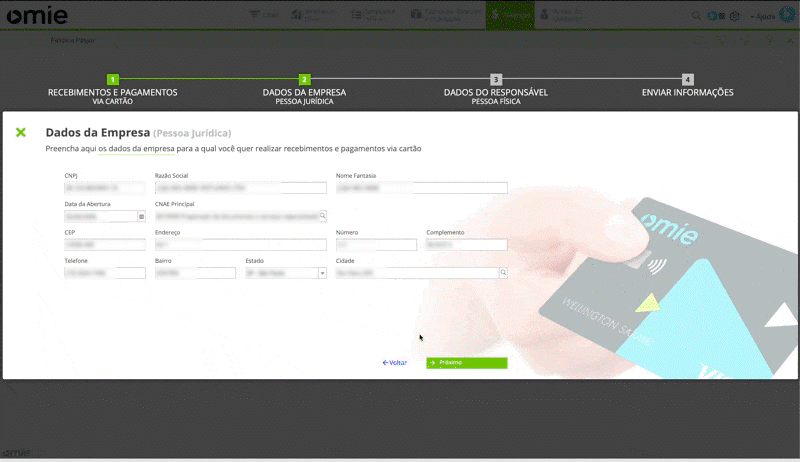Click into the Nome Fantasia field

pyautogui.click(x=421, y=188)
